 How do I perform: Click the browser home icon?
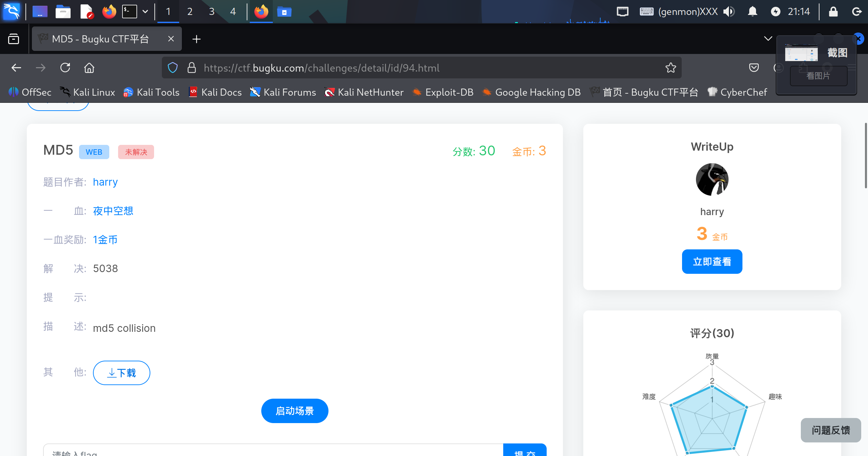pos(89,68)
